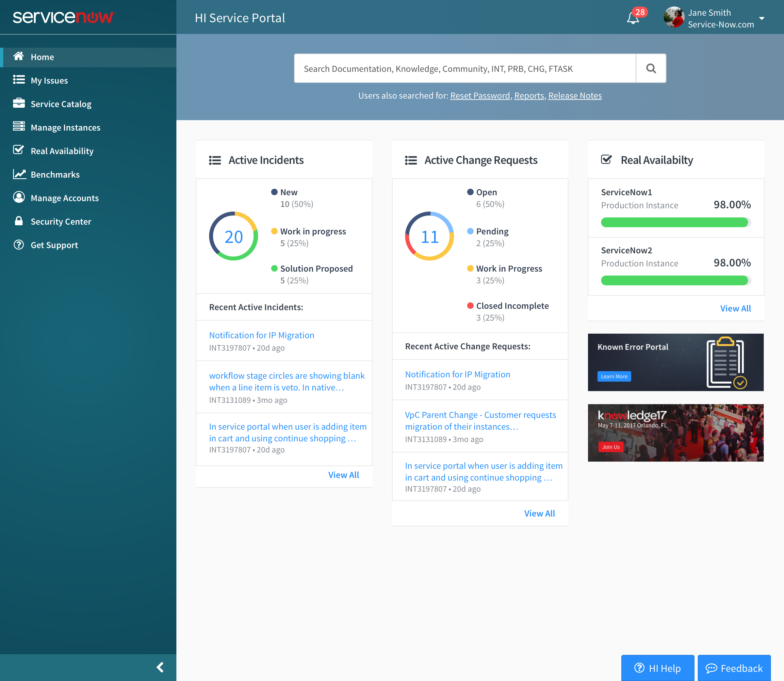Select Security Center in navigation
Image resolution: width=784 pixels, height=681 pixels.
tap(88, 222)
